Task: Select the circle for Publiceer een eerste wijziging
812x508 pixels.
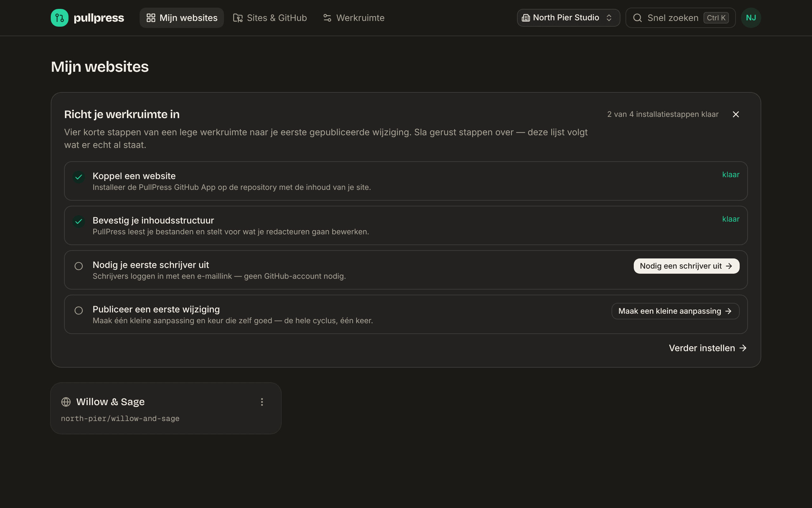Action: pos(79,311)
